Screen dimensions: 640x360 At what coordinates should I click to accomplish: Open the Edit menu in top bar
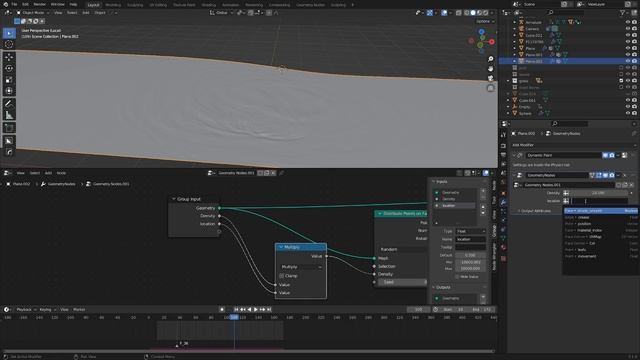point(25,4)
